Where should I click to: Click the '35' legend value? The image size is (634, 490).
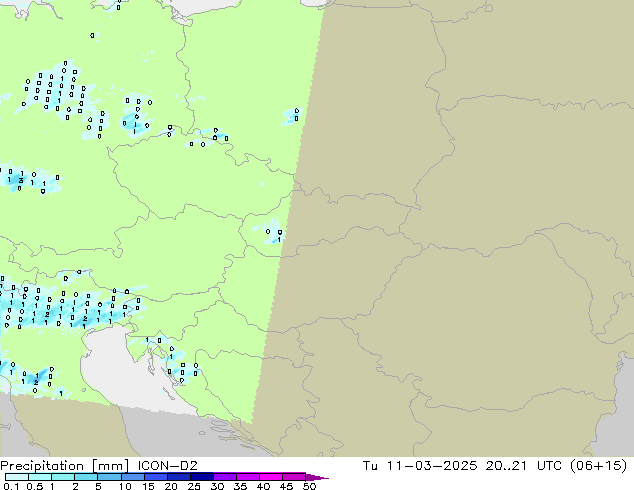(x=240, y=486)
